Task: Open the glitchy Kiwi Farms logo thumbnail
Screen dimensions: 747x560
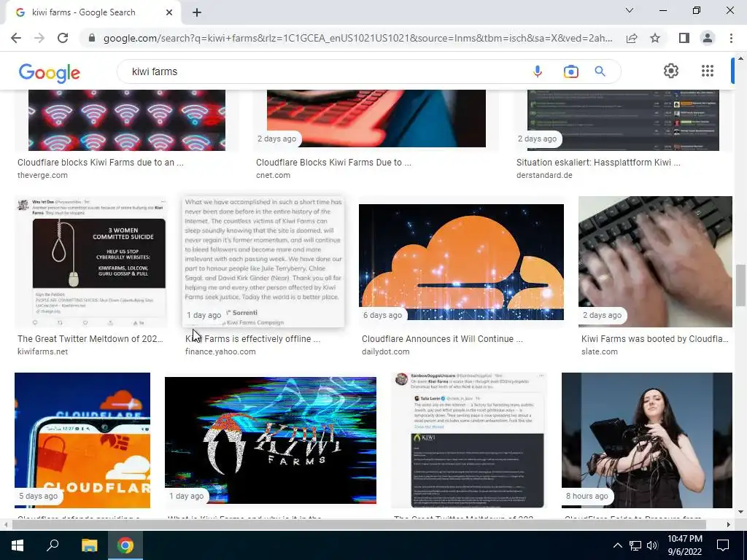Action: tap(271, 440)
